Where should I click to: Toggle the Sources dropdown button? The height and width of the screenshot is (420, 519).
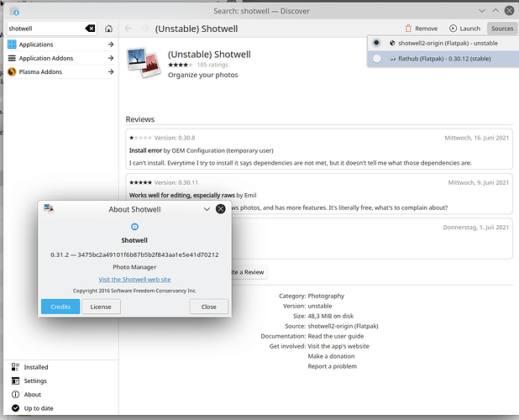pyautogui.click(x=502, y=29)
